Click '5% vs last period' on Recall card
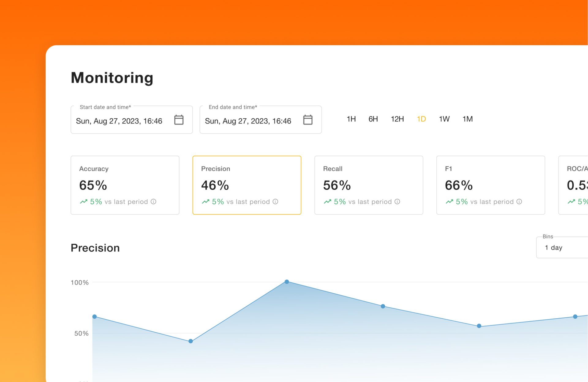This screenshot has width=588, height=382. click(363, 202)
